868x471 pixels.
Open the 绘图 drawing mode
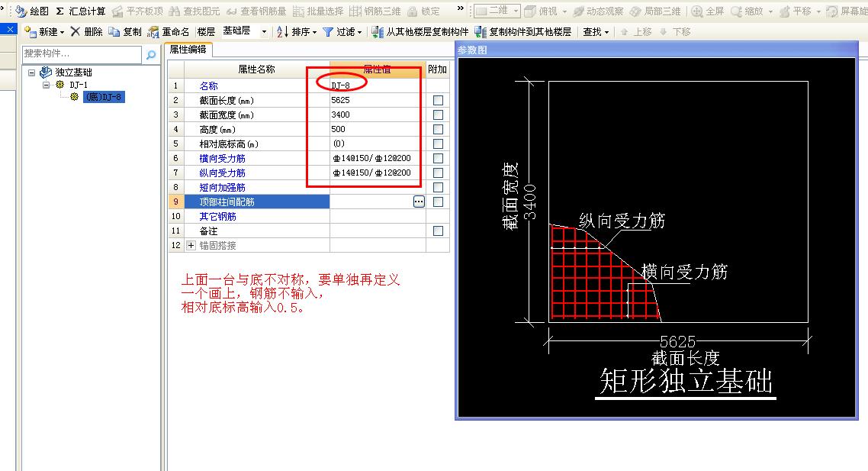(x=32, y=11)
